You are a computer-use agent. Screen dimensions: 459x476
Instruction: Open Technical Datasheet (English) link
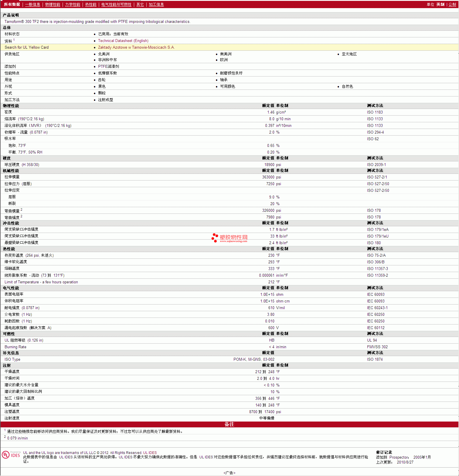click(x=123, y=41)
